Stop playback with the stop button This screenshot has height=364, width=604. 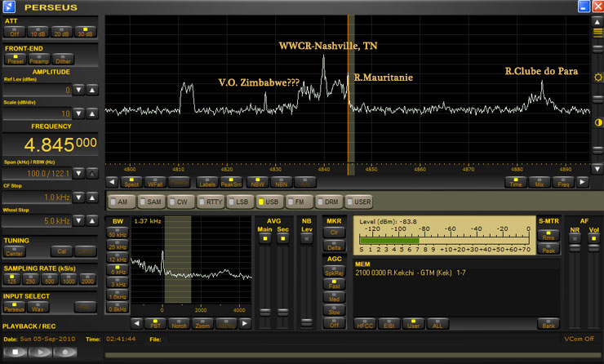[x=15, y=352]
